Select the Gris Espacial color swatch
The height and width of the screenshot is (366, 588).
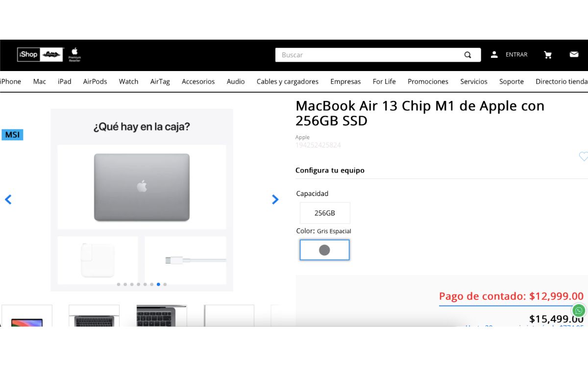pyautogui.click(x=324, y=250)
